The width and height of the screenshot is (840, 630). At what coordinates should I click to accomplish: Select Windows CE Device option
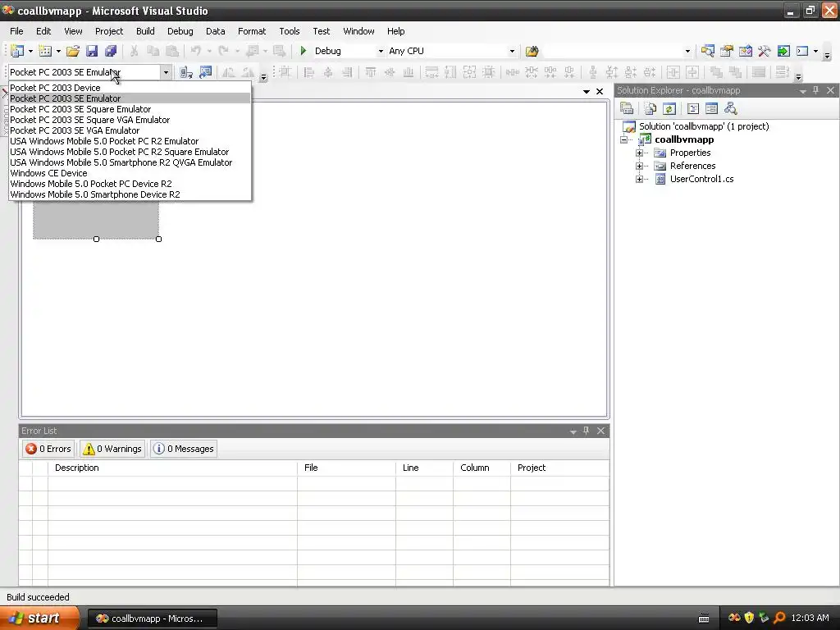(130, 173)
